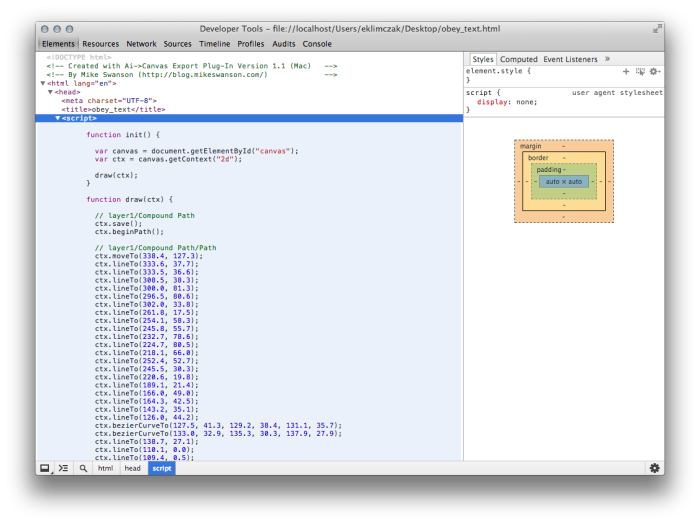Select the 'By Mike Swanson' comment line
Image resolution: width=700 pixels, height=524 pixels.
[x=192, y=75]
